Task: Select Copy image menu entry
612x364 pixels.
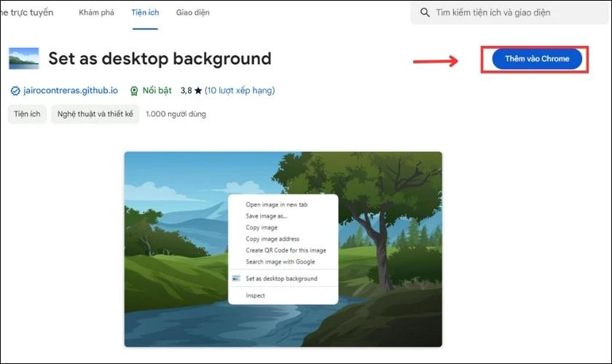Action: 262,227
